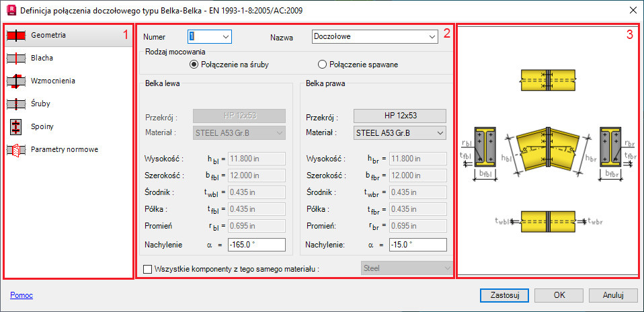Switch to the Wzmocnienia tab label
Screen dimensions: 644x312
click(52, 81)
